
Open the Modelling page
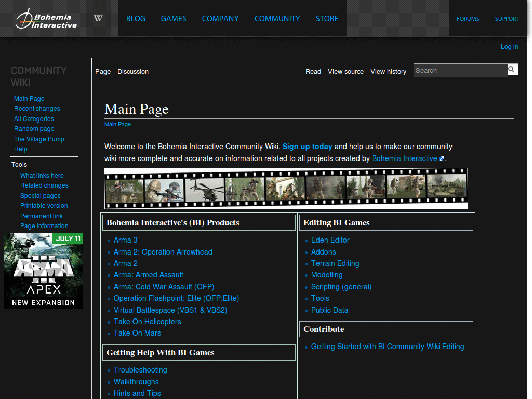tap(327, 275)
